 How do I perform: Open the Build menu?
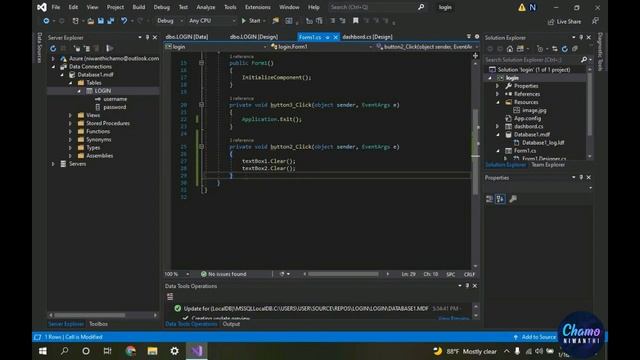[138, 7]
